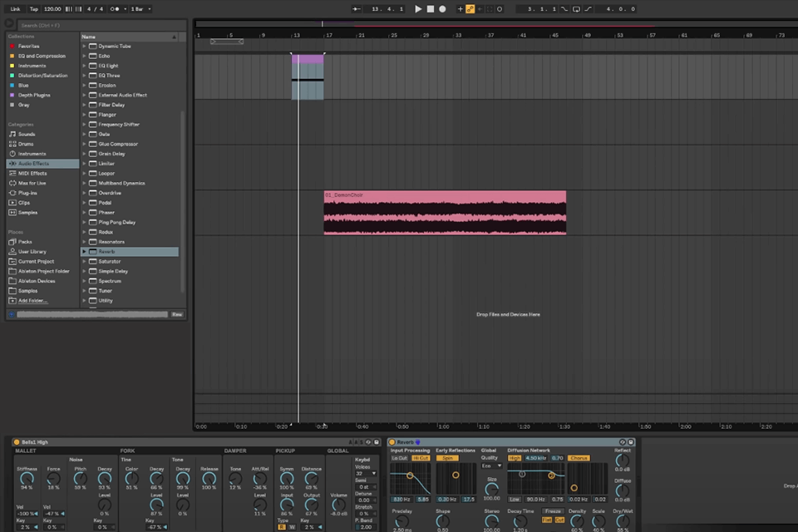Click the Tap tempo button
Screen dimensions: 798x532
coord(35,9)
